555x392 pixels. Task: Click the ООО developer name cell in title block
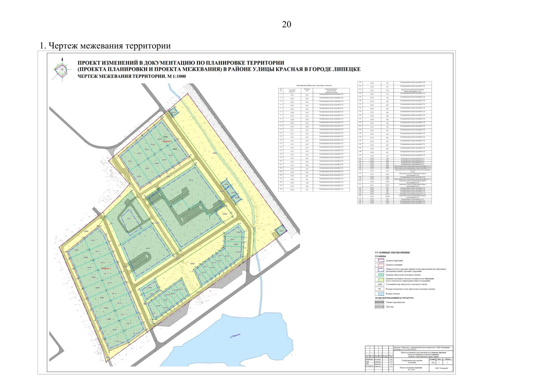point(442,368)
